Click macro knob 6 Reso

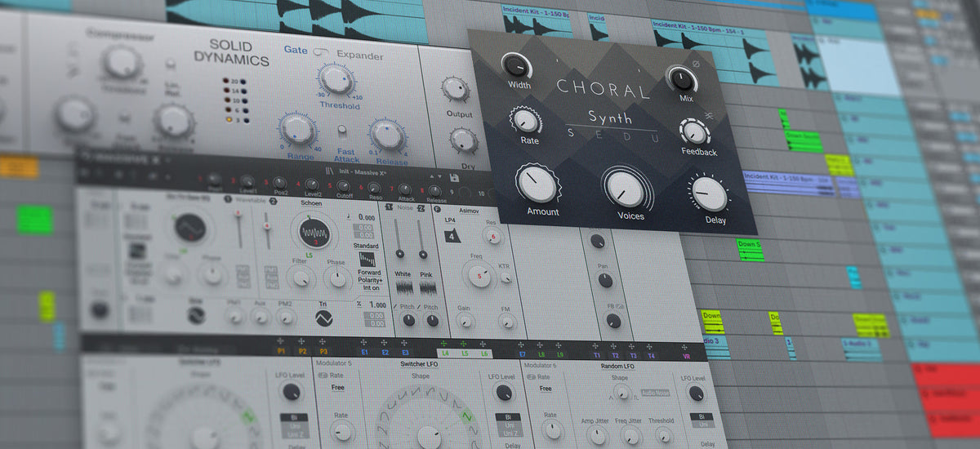pyautogui.click(x=375, y=189)
